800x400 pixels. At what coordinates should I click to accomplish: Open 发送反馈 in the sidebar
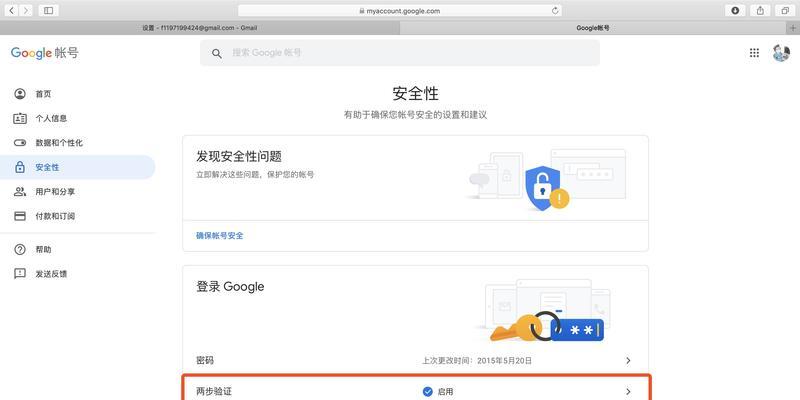point(78,274)
